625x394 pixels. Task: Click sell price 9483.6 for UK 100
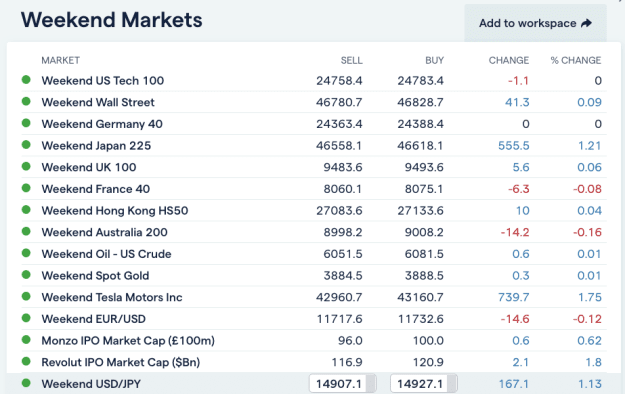(343, 167)
